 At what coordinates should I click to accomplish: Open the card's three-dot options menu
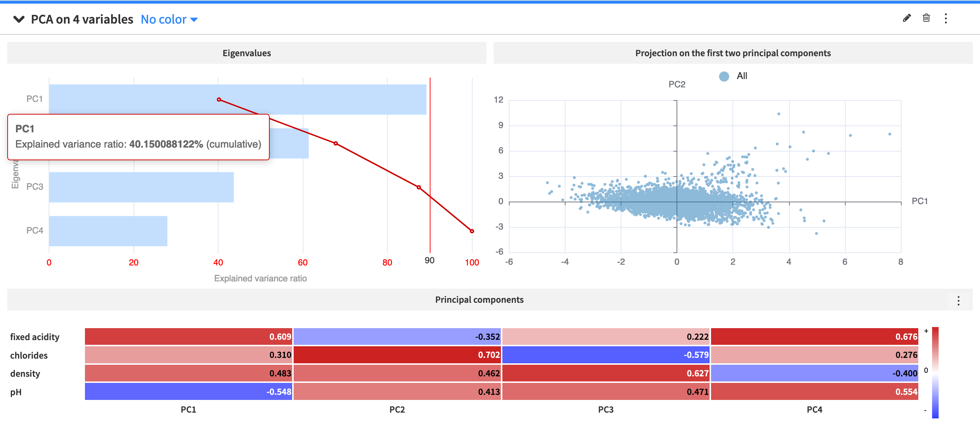pos(946,18)
